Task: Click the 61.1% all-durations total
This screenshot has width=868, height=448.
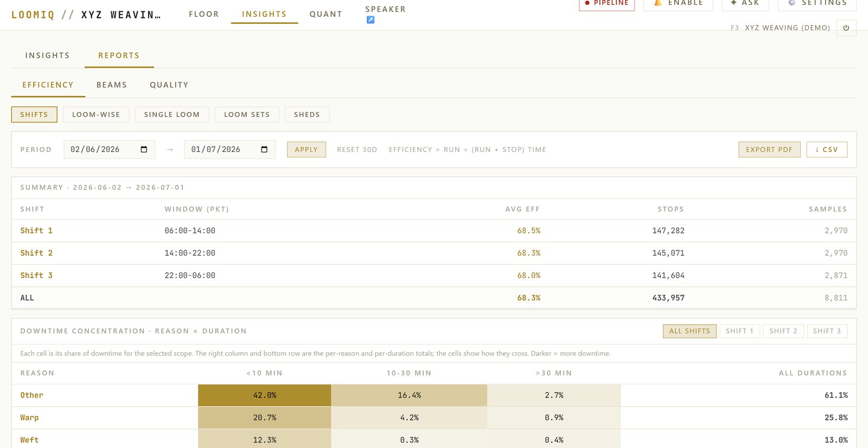Action: 836,395
